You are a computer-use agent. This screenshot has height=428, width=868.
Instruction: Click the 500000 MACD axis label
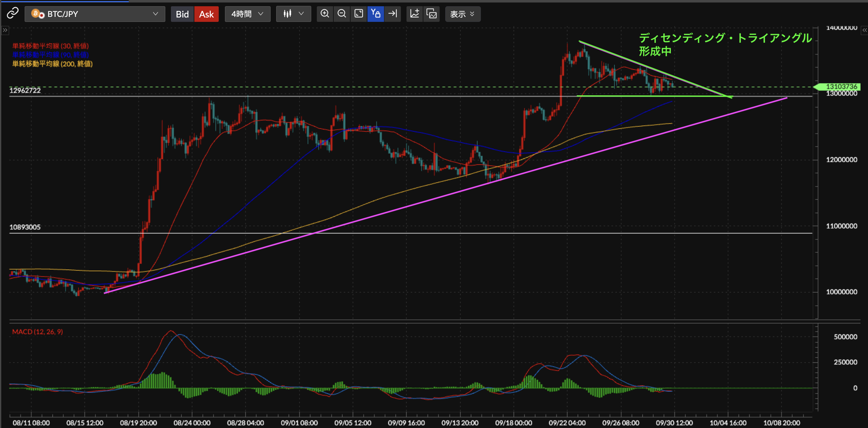[x=846, y=337]
